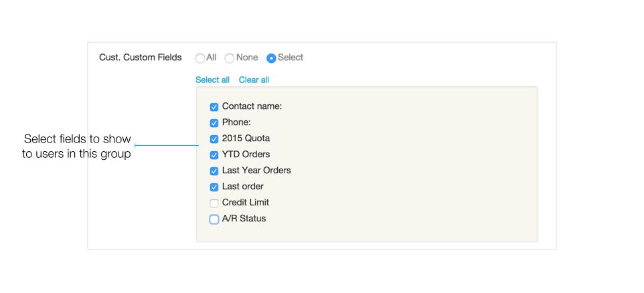Image resolution: width=644 pixels, height=293 pixels.
Task: Untick the Last order checkbox
Action: click(214, 187)
